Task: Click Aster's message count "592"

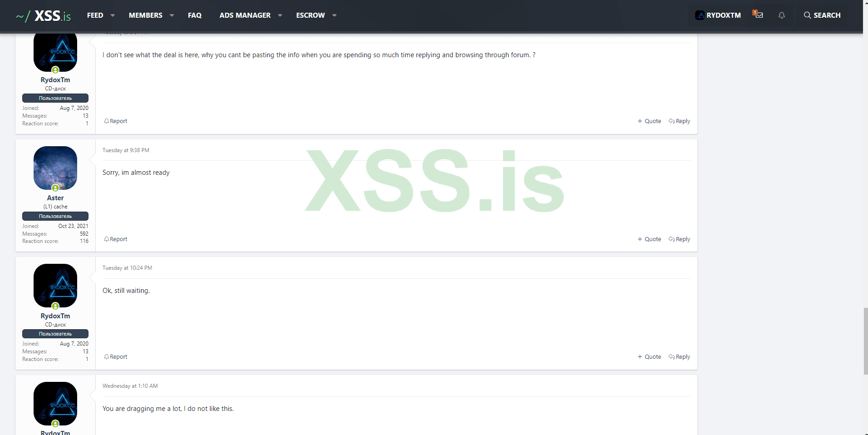Action: click(84, 234)
